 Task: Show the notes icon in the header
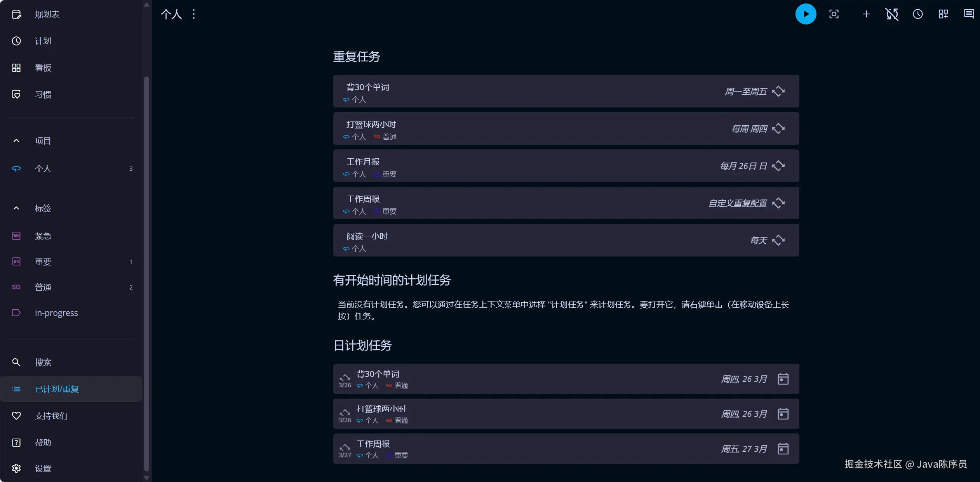click(x=969, y=14)
